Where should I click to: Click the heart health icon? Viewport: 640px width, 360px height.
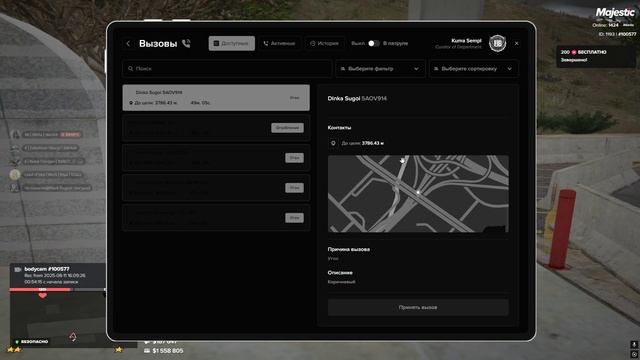(x=42, y=295)
